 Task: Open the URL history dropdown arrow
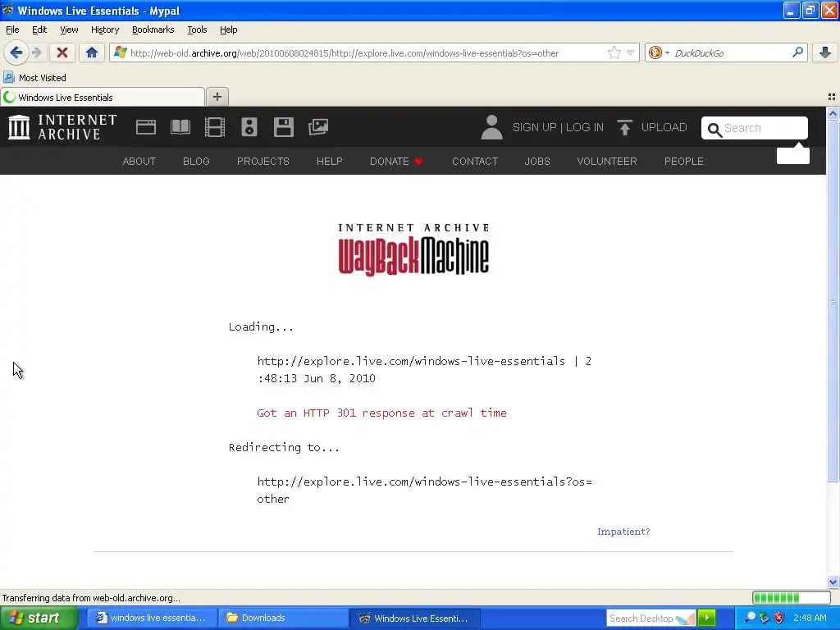coord(631,52)
